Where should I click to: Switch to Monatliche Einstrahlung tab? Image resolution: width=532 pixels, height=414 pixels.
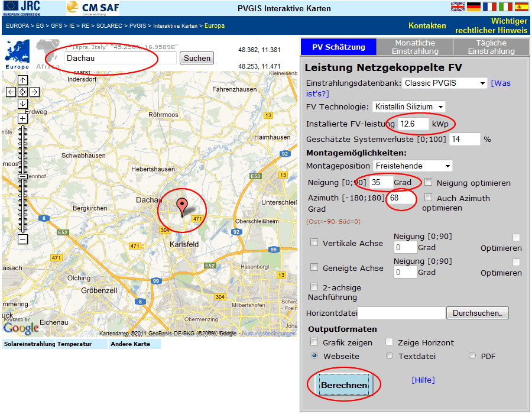415,47
